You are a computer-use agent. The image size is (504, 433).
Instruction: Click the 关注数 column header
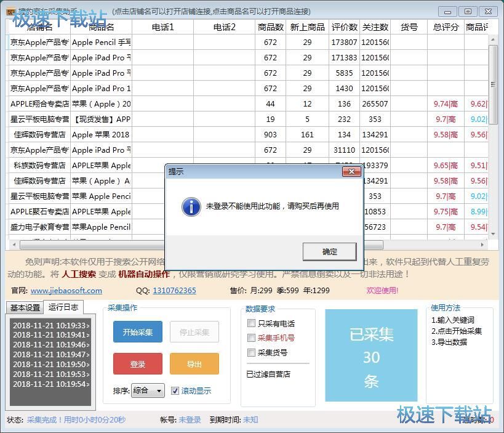tap(375, 27)
